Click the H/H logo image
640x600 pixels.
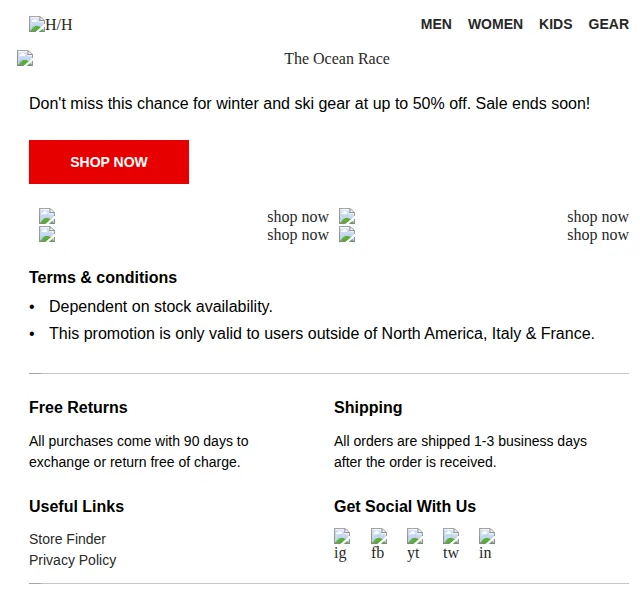50,24
